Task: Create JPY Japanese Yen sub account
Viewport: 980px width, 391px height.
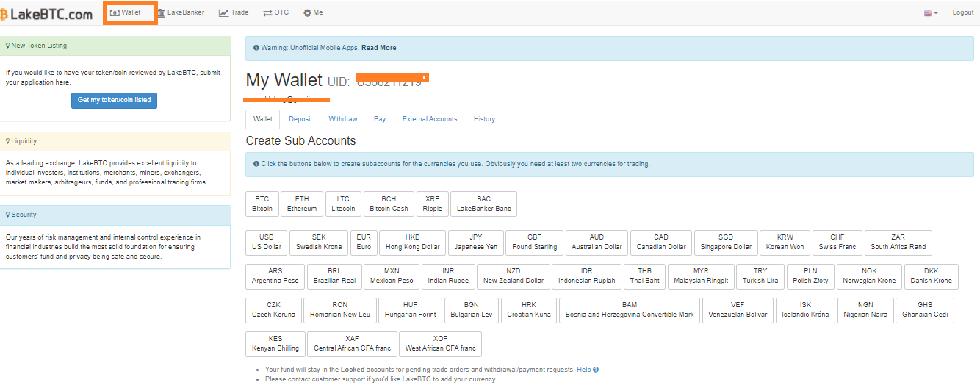Action: pyautogui.click(x=476, y=243)
